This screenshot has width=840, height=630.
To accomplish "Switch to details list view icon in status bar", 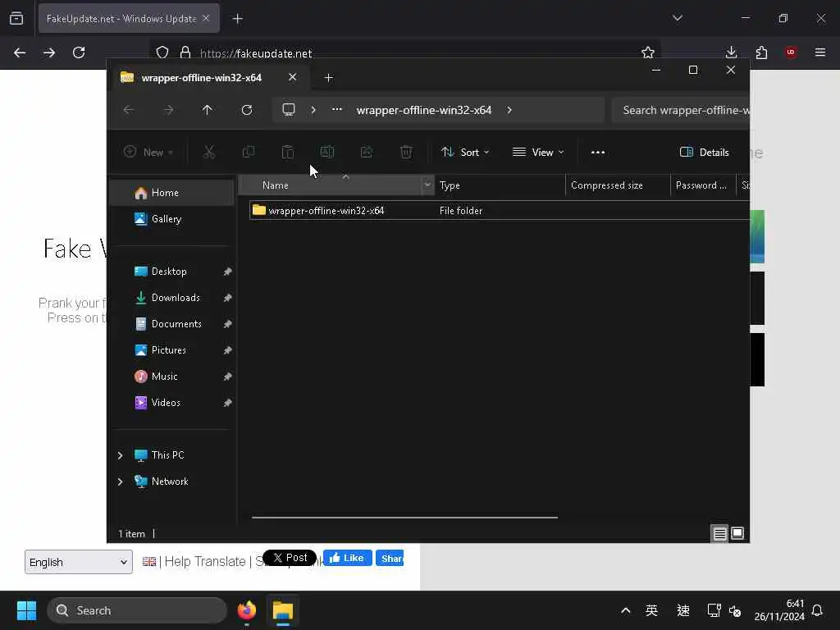I will coord(719,533).
